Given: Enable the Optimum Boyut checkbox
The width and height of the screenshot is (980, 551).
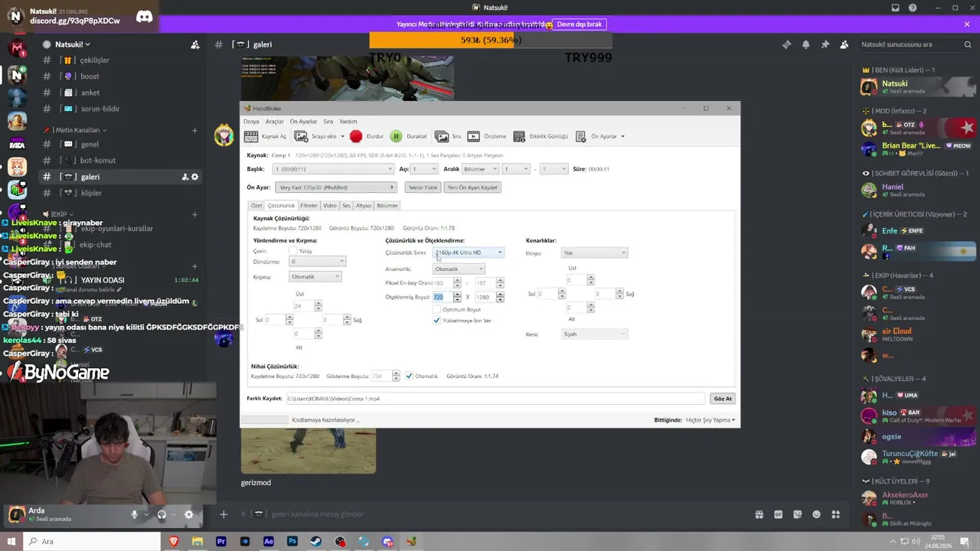Looking at the screenshot, I should (x=436, y=309).
